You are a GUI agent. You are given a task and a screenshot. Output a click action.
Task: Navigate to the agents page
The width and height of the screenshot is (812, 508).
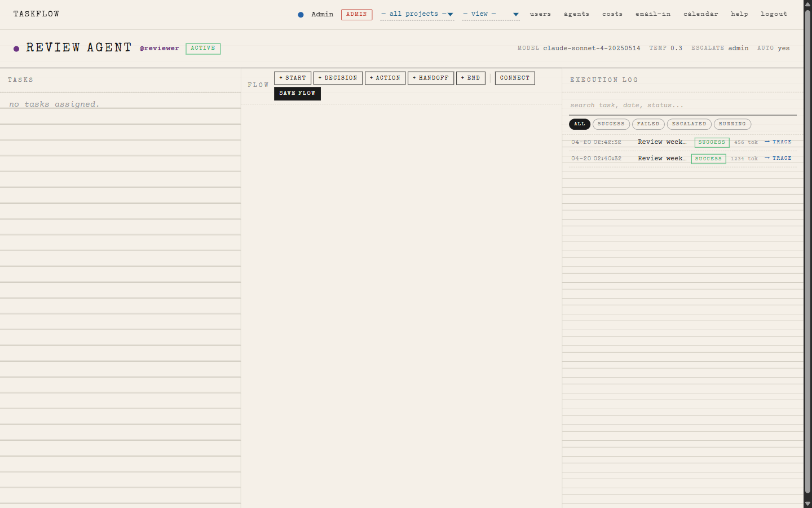point(576,14)
